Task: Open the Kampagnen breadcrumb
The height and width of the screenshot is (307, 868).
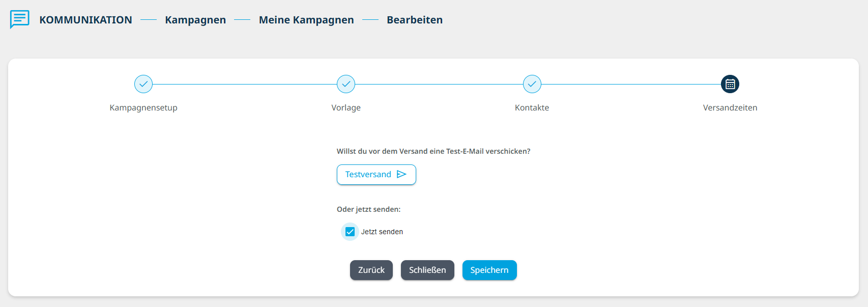Action: [x=195, y=20]
